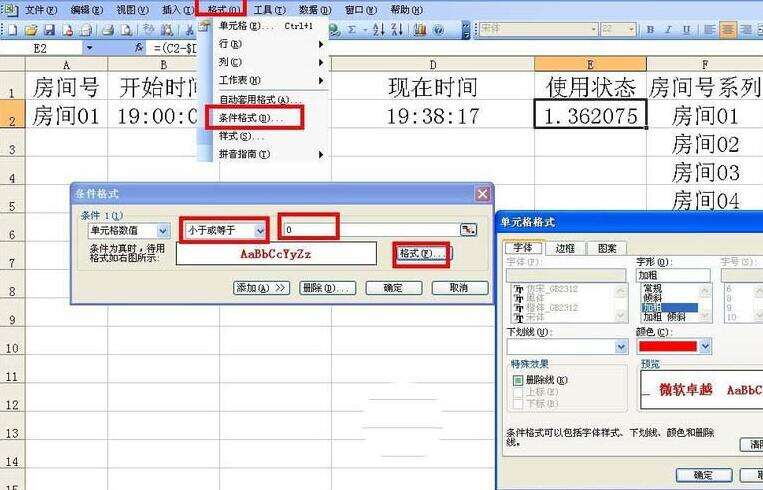Click the highlighted Center align icon
Screen dimensions: 763x490
[x=728, y=30]
